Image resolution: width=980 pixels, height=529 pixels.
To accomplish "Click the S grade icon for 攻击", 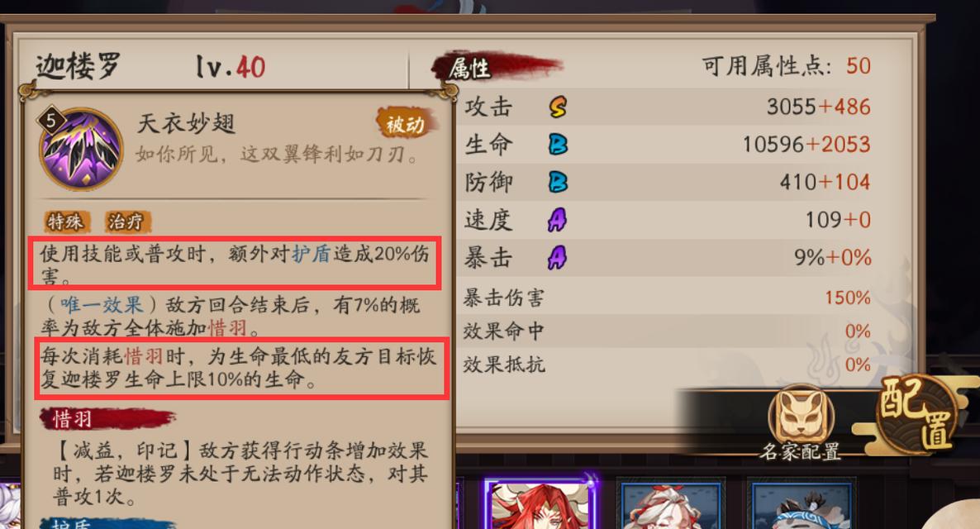I will [558, 107].
